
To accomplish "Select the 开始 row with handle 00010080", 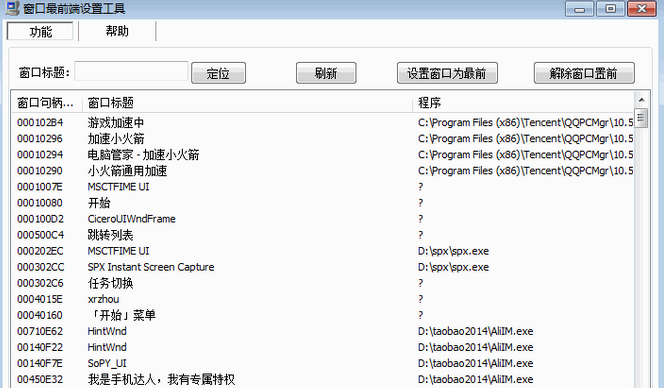I will pos(323,203).
